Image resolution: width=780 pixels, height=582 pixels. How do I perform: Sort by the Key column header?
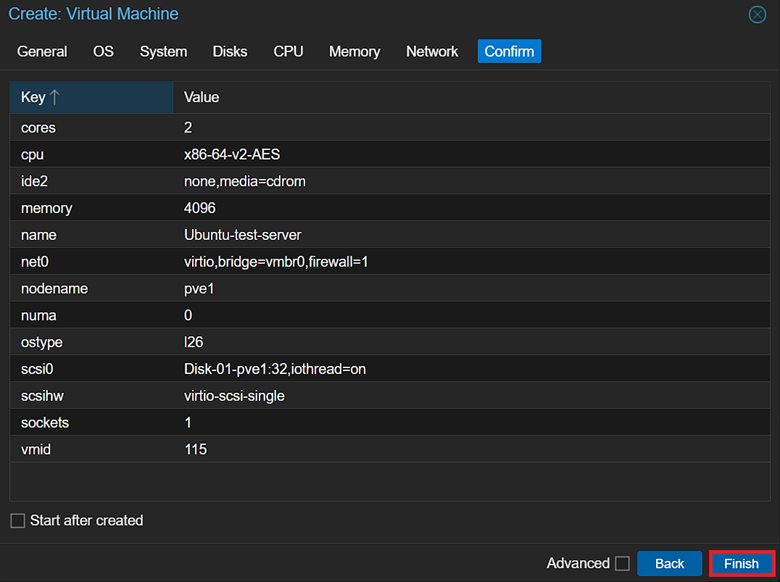[90, 97]
